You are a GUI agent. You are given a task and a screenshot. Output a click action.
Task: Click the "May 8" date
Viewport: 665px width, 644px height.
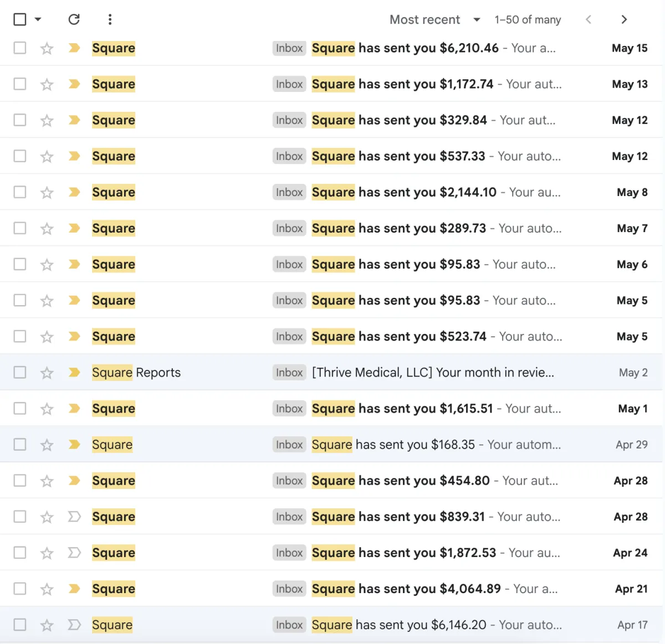632,192
